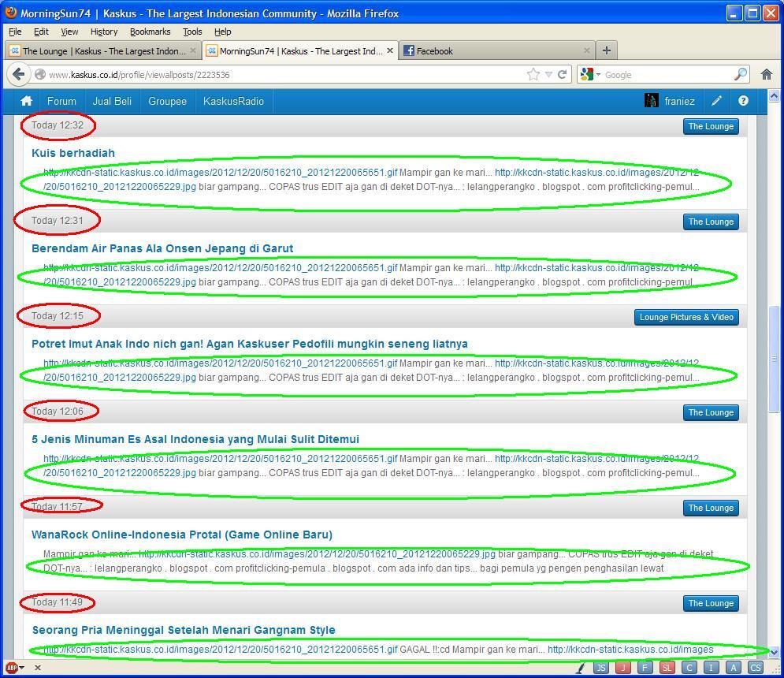This screenshot has height=678, width=784.
Task: Open the Forum navigation link
Action: [61, 101]
